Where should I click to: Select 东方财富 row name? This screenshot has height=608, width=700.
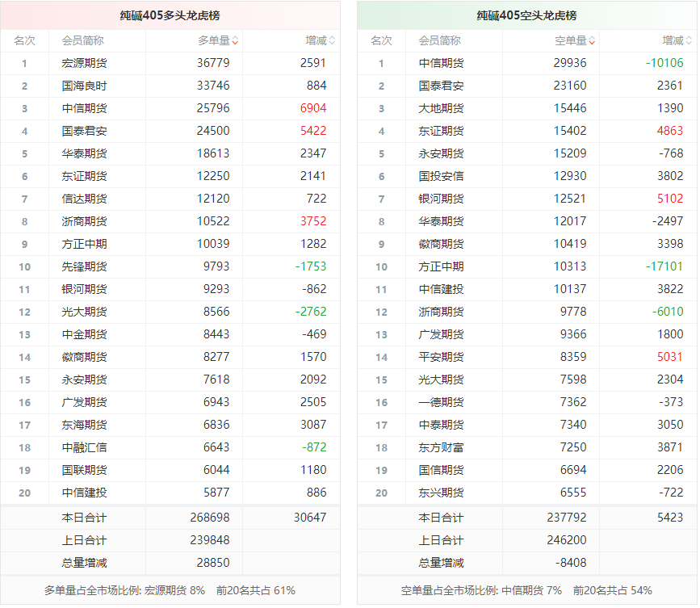click(x=441, y=447)
